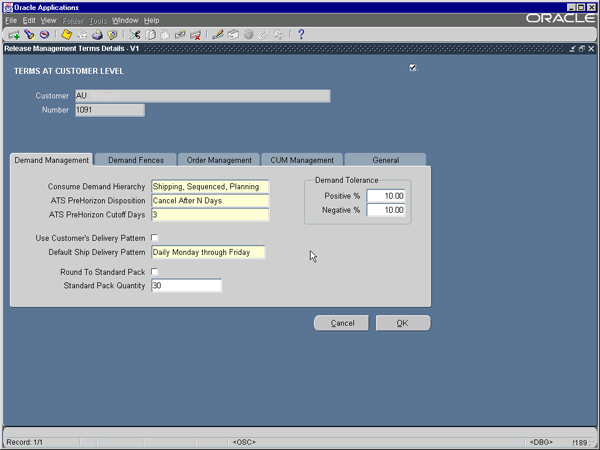Click the Find flashlight icon

[x=29, y=35]
